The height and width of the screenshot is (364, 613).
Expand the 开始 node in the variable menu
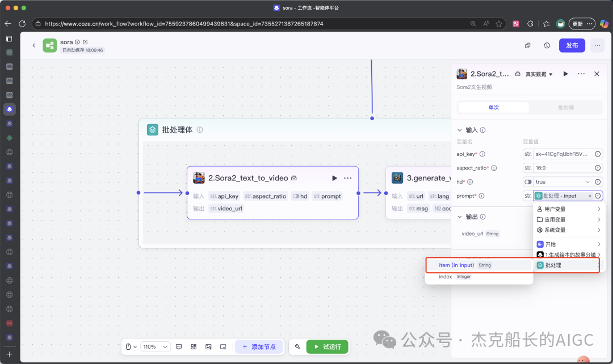click(569, 244)
